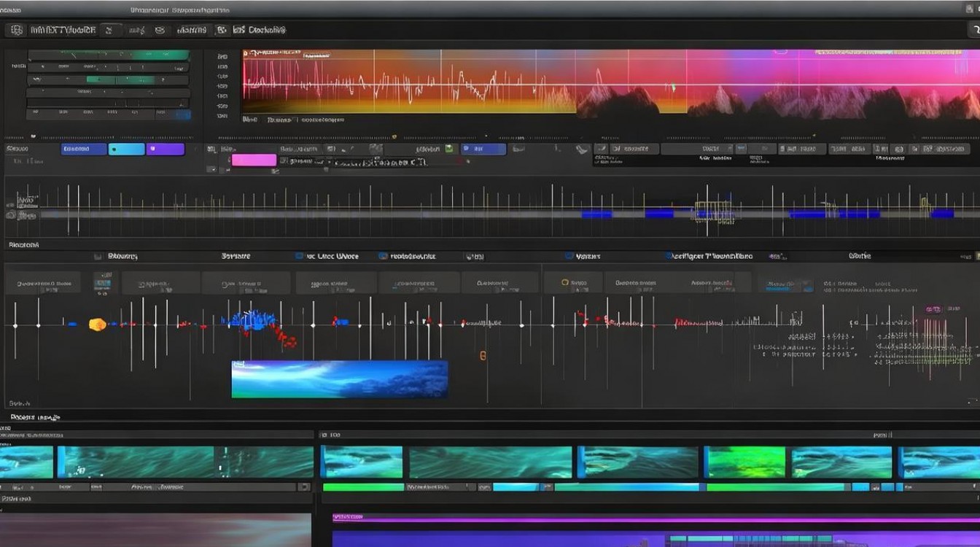
Task: Click the pen icon left of toolbar buttons
Action: (581, 150)
